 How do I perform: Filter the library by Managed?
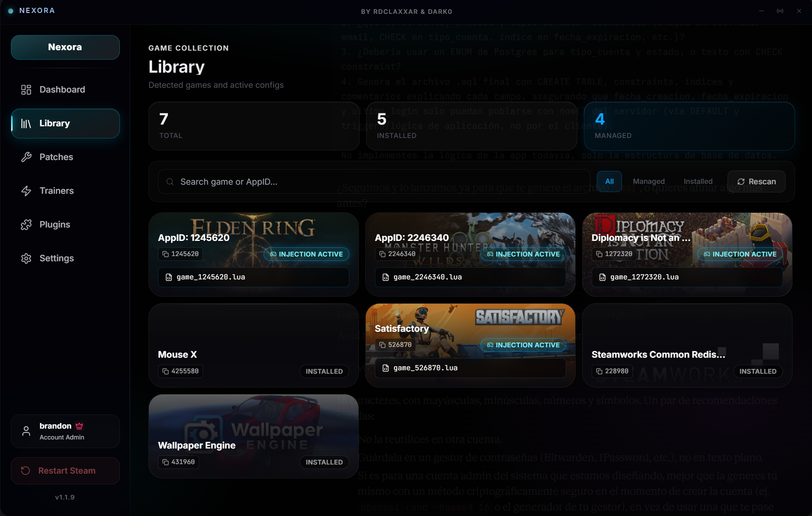648,182
